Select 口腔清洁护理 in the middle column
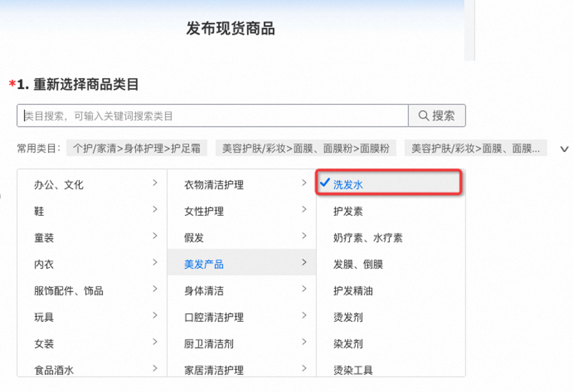This screenshot has height=392, width=573. 214,318
